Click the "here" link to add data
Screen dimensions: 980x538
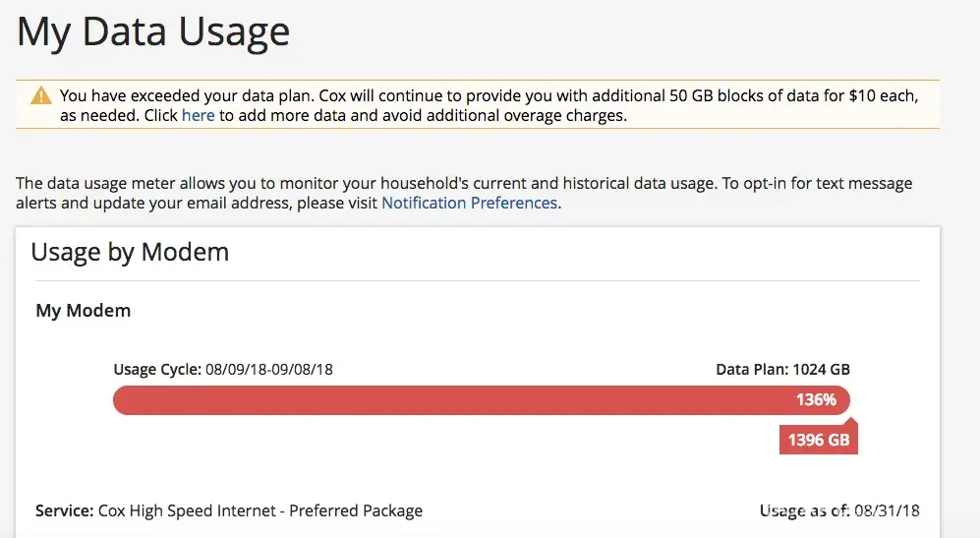pyautogui.click(x=198, y=115)
